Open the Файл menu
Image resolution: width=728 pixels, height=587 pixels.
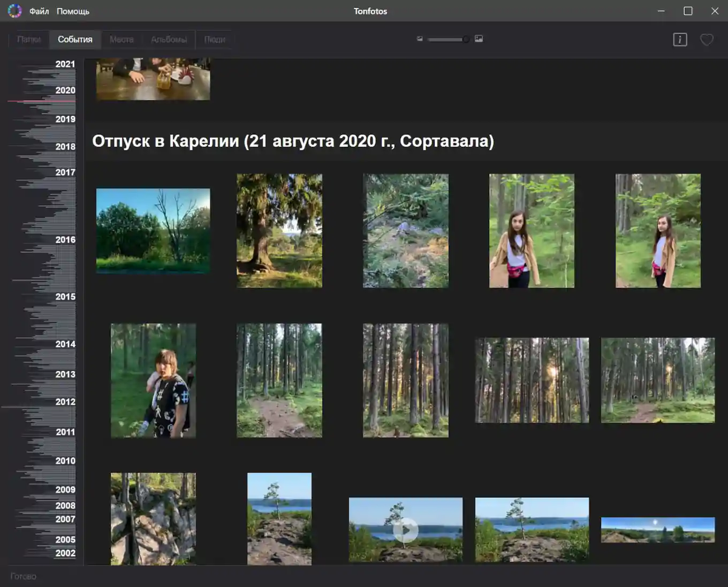[x=39, y=11]
